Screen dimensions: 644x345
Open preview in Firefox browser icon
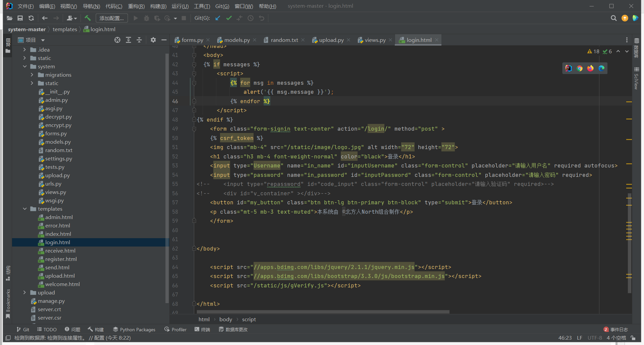click(x=590, y=68)
